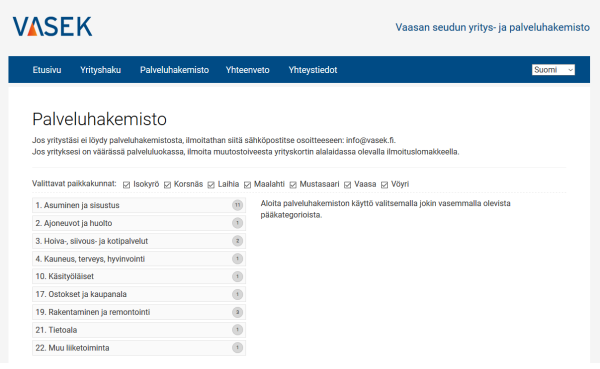This screenshot has width=600, height=369.
Task: Click the count badge on Käsityöläiset row
Action: pos(238,276)
